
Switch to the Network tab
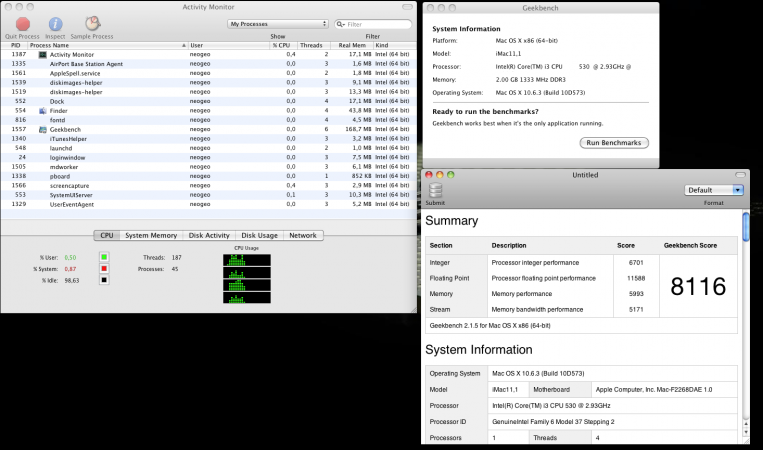(303, 235)
